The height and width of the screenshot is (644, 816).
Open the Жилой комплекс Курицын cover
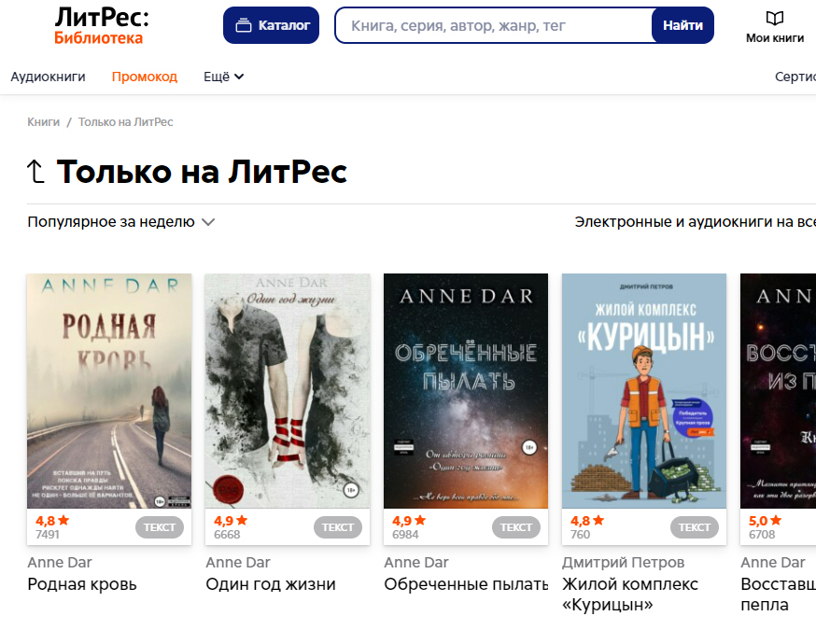pos(644,391)
